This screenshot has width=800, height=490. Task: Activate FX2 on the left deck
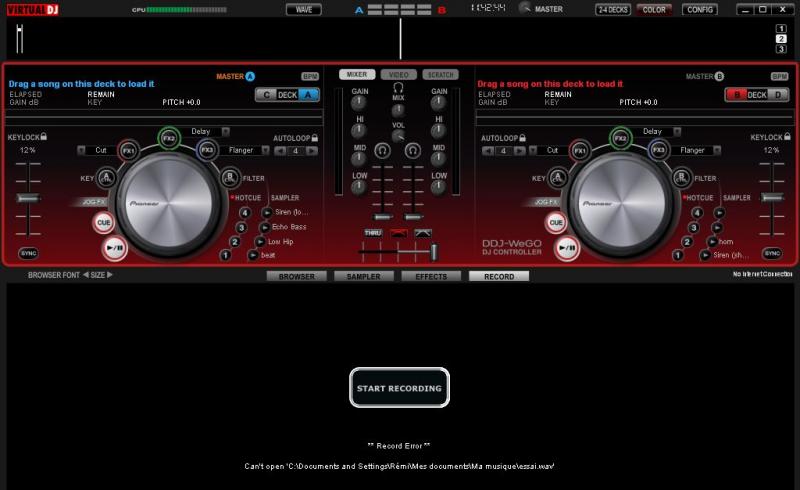(169, 138)
